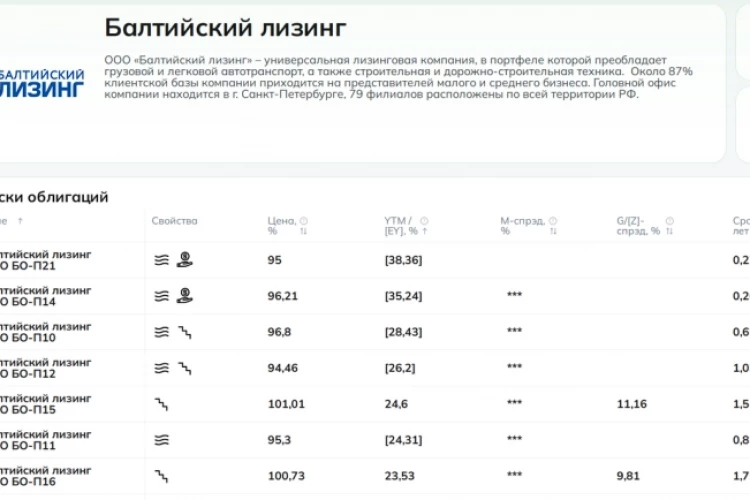750x500 pixels.
Task: Click the price value 101,01
Action: [286, 404]
